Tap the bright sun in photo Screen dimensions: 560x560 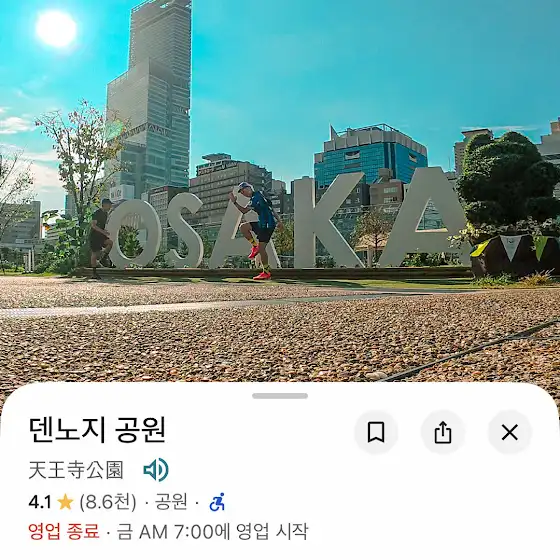tap(56, 29)
